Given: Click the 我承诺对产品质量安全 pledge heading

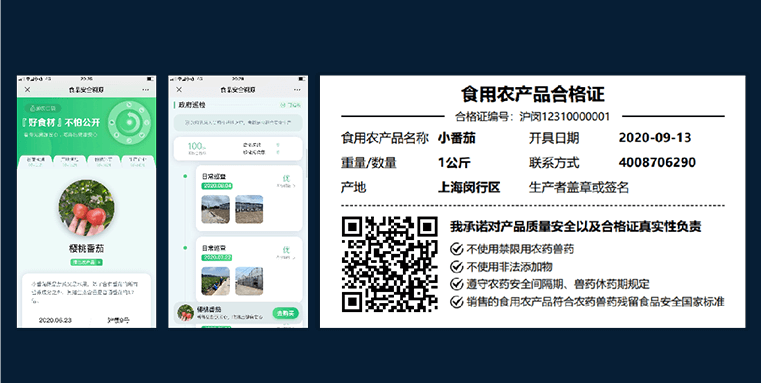Looking at the screenshot, I should pos(575,227).
